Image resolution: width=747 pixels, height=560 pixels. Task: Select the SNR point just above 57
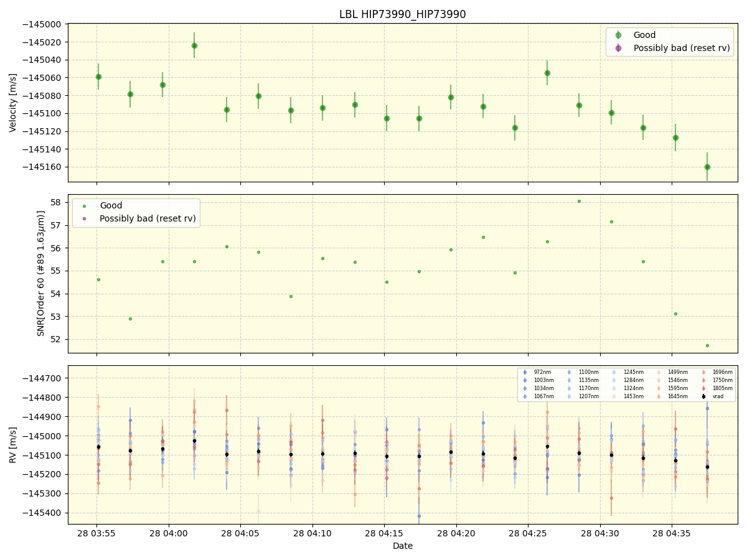[x=611, y=222]
